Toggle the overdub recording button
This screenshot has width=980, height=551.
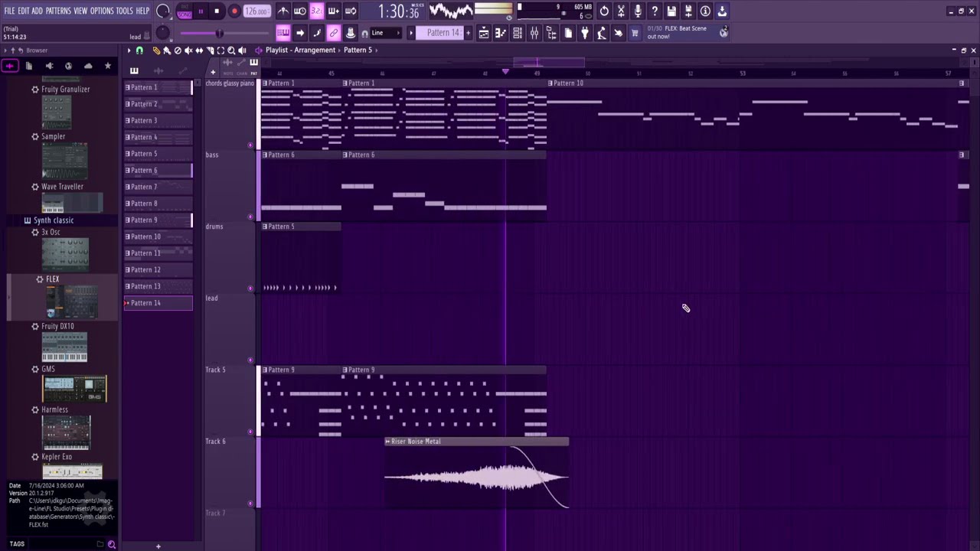(x=334, y=11)
